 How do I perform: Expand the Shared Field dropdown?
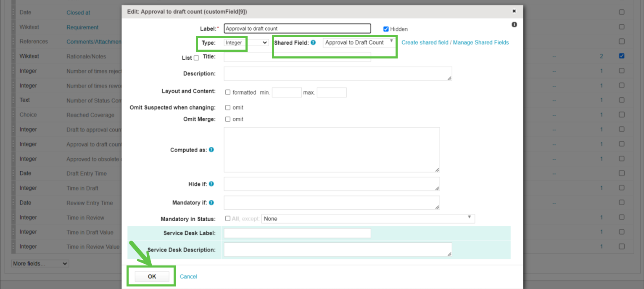[x=359, y=42]
